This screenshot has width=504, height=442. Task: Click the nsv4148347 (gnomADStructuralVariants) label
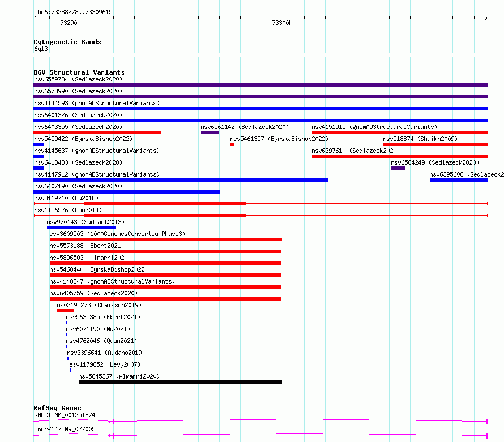click(112, 281)
